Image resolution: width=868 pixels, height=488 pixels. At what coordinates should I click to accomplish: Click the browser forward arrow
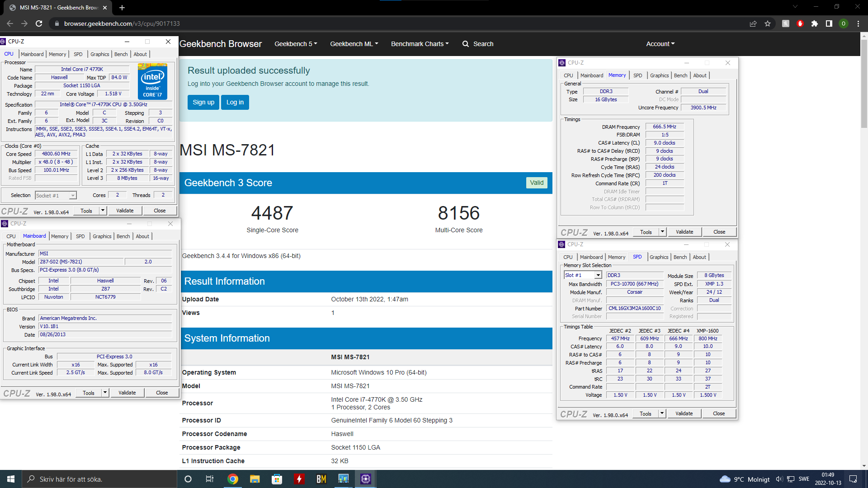(x=24, y=23)
